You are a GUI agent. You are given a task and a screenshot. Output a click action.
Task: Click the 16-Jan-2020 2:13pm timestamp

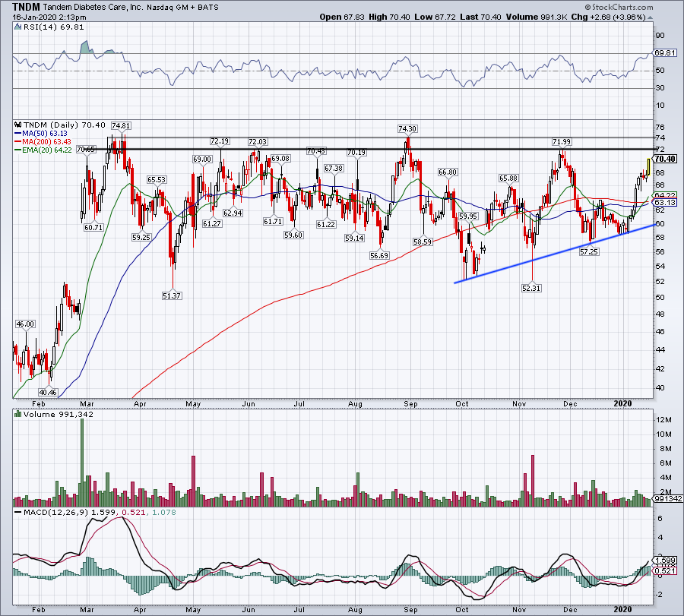[49, 17]
